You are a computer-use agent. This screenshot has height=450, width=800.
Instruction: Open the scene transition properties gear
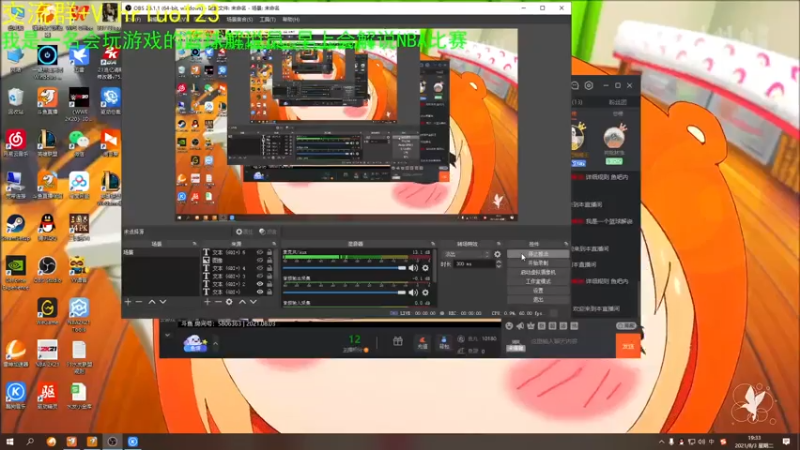(x=497, y=254)
